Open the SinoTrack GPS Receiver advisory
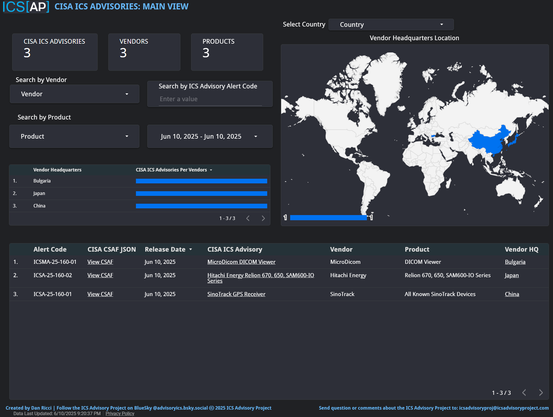The image size is (553, 417). [x=236, y=294]
